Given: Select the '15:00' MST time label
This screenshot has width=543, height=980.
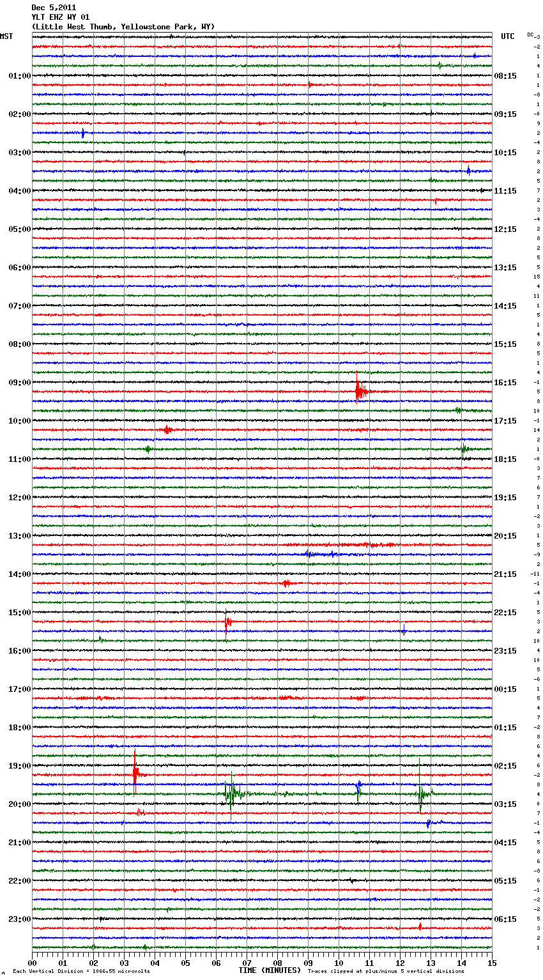Looking at the screenshot, I should tap(19, 613).
